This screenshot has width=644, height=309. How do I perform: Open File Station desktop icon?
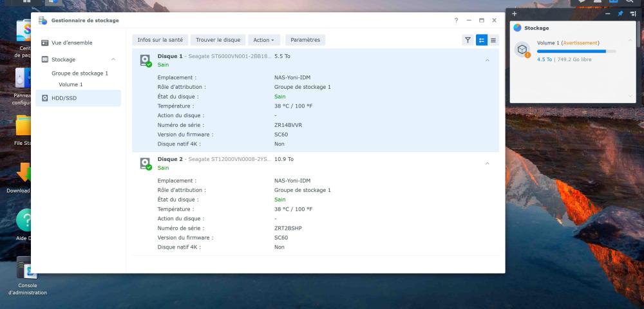click(24, 126)
